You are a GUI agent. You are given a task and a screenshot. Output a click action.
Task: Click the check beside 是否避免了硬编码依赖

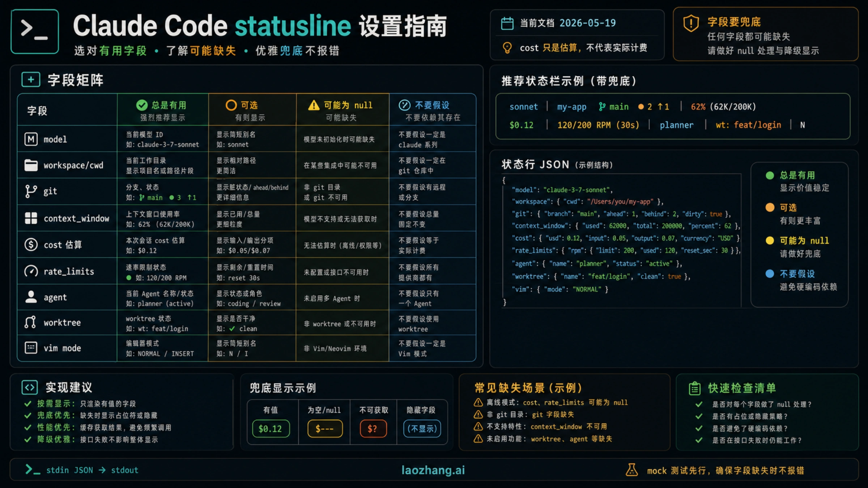click(699, 428)
